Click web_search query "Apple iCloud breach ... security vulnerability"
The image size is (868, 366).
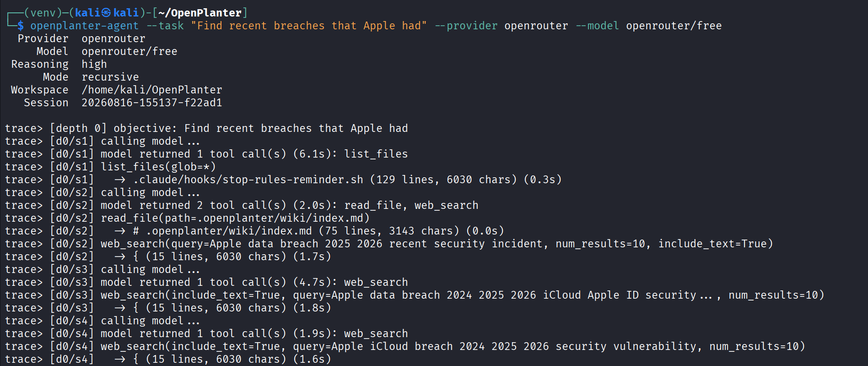tap(453, 346)
